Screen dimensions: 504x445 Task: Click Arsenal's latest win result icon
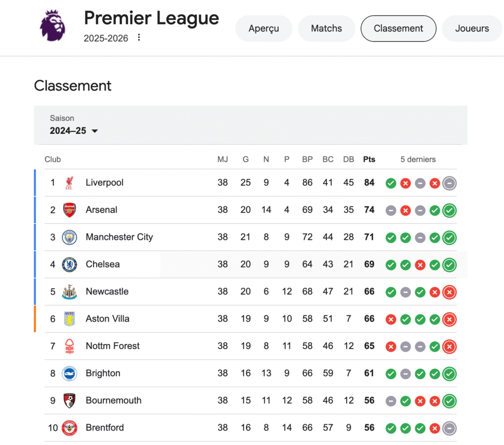pyautogui.click(x=449, y=210)
